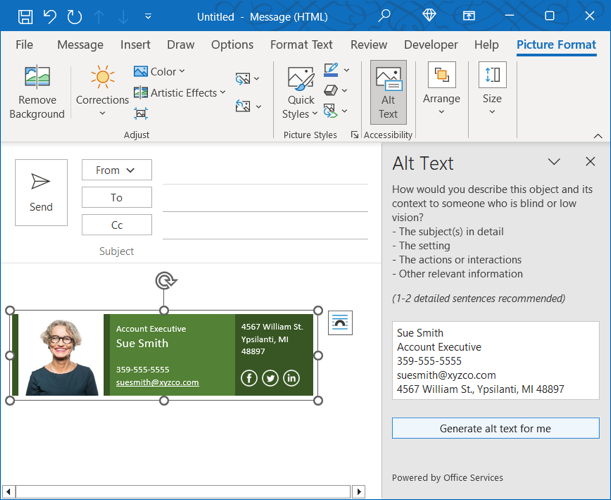611x500 pixels.
Task: Toggle the Alt Text pane button
Action: pyautogui.click(x=388, y=92)
